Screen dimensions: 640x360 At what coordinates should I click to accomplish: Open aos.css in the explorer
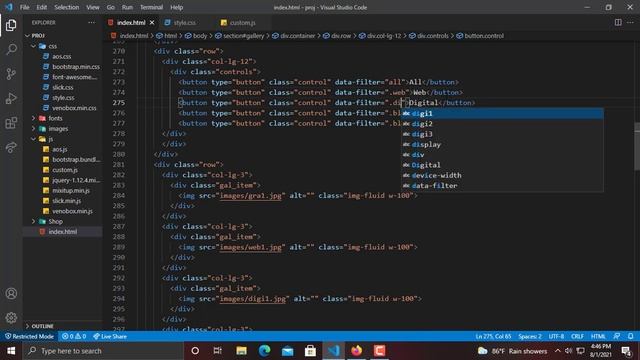pos(62,56)
